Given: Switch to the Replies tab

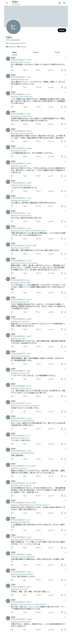Looking at the screenshot, I should (36, 52).
